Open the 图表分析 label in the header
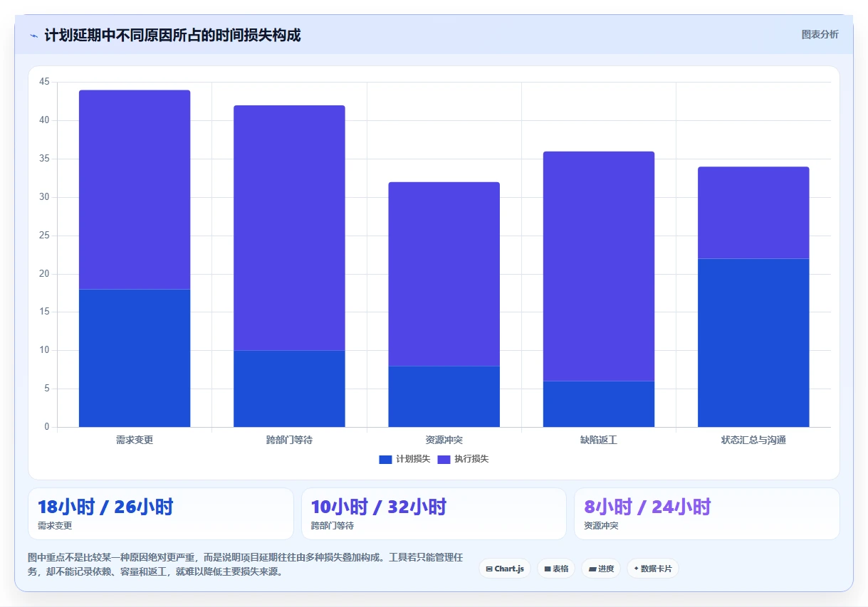Image resolution: width=868 pixels, height=607 pixels. point(820,34)
